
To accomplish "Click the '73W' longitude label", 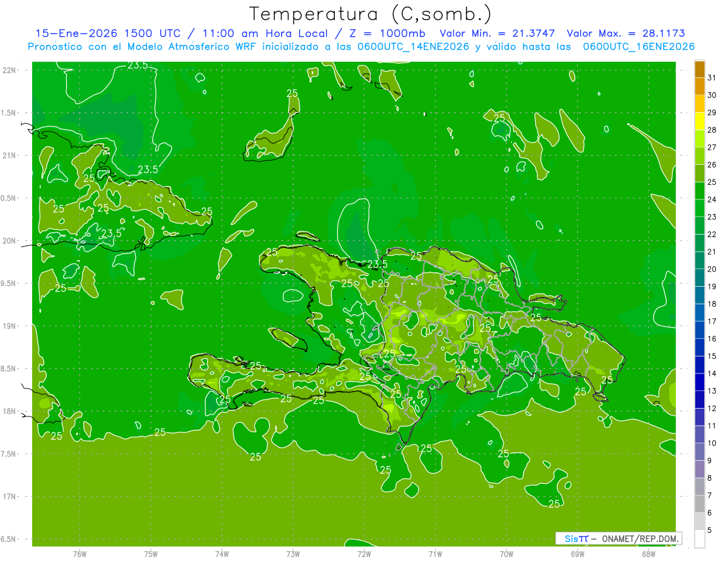I will click(293, 554).
